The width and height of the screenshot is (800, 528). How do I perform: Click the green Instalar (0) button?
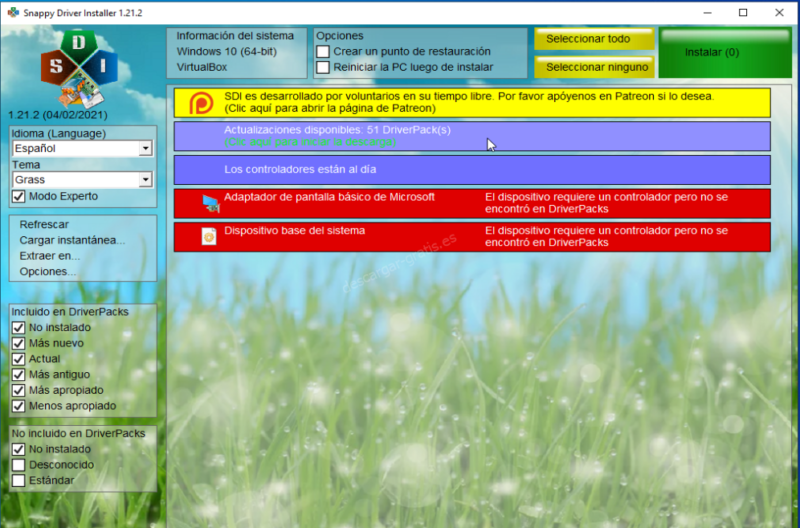click(x=725, y=53)
